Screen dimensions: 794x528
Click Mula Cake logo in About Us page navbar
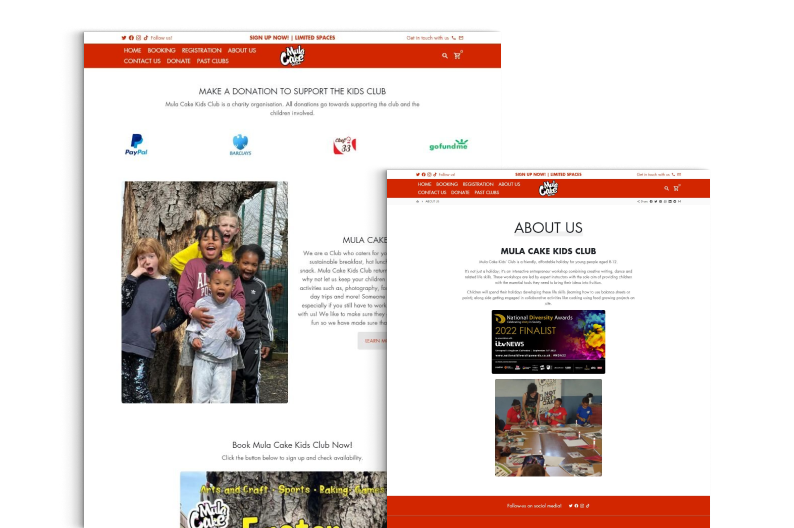(x=548, y=189)
